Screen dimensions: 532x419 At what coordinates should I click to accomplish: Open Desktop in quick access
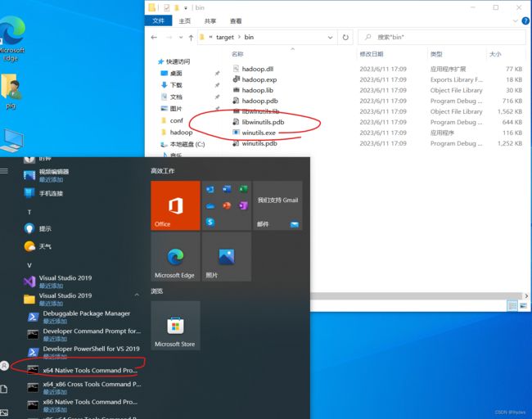(x=171, y=74)
